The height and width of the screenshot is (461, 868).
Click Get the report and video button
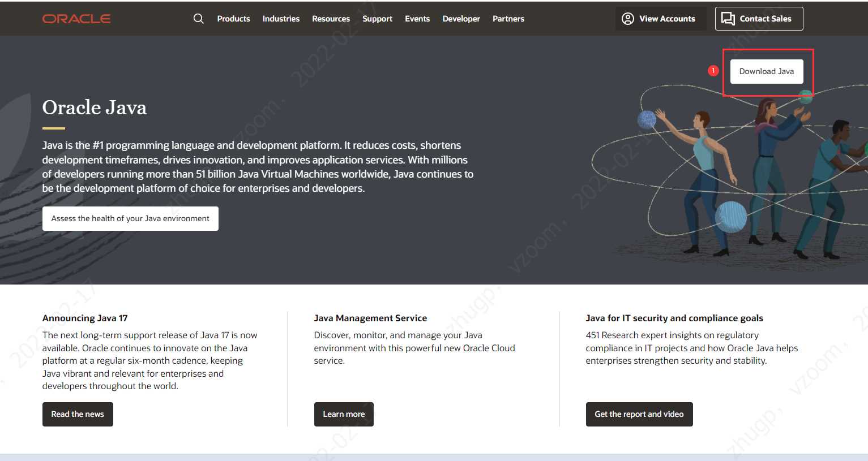(x=639, y=414)
